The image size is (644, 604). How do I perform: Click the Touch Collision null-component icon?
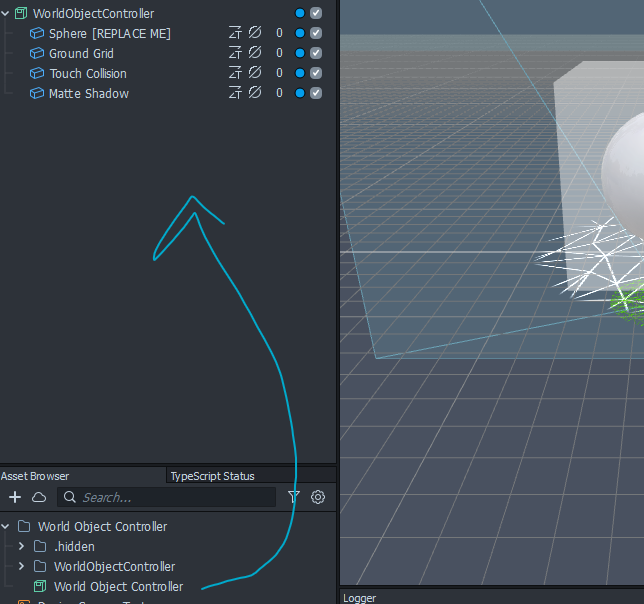pyautogui.click(x=255, y=74)
